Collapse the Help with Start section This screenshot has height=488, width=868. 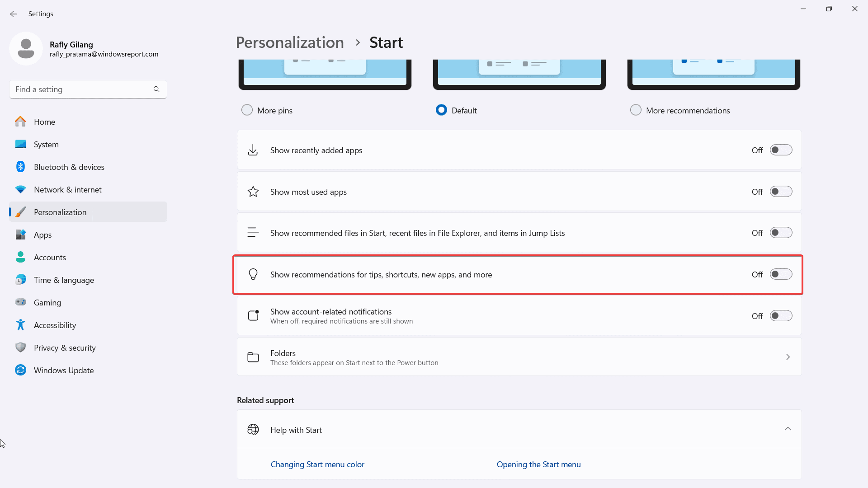[x=788, y=429]
